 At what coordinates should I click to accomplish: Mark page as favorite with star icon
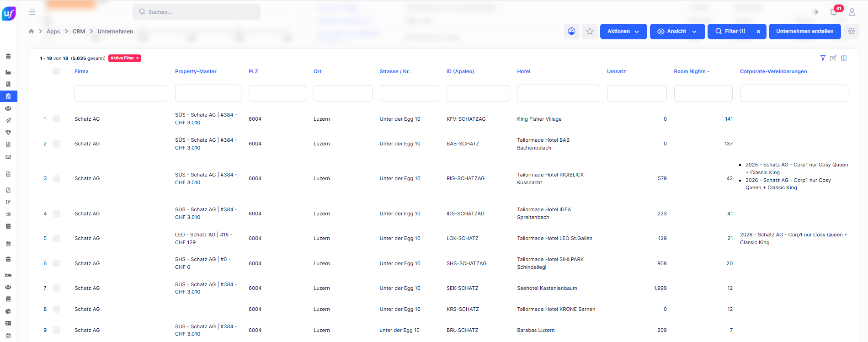coord(590,32)
